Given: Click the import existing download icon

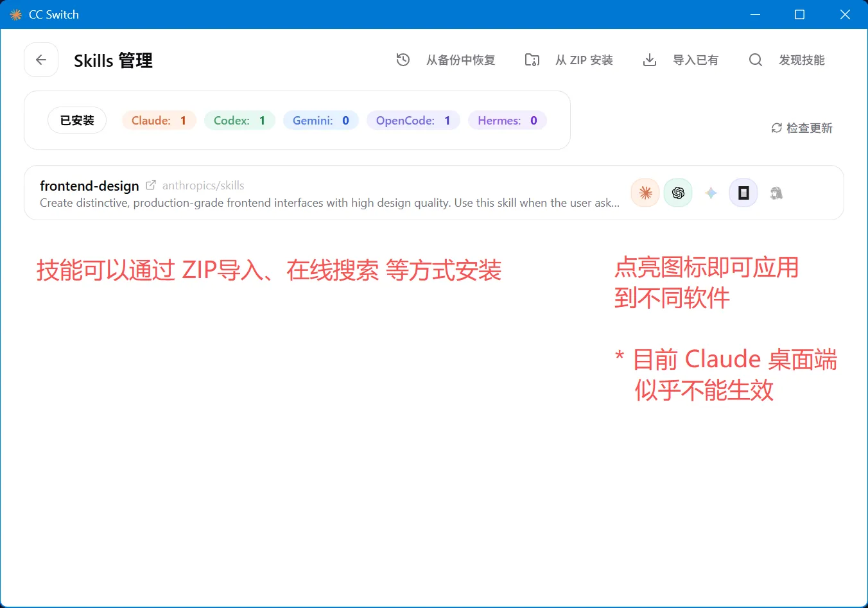Looking at the screenshot, I should coord(650,60).
